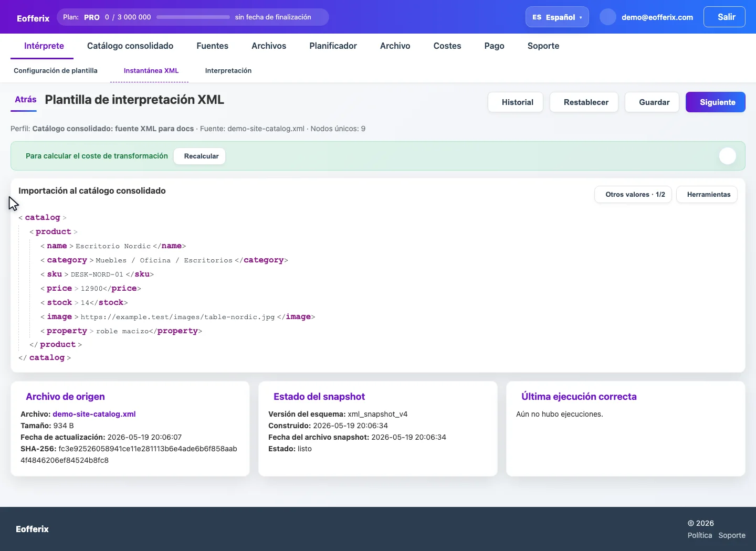Select Configuración de plantilla subtab
The width and height of the screenshot is (756, 551).
click(56, 70)
